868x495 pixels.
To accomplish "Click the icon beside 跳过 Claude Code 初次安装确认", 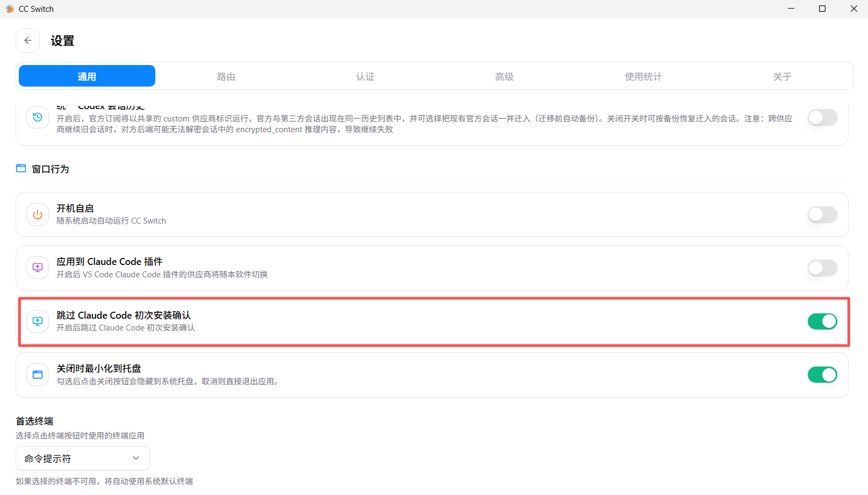I will click(x=38, y=321).
